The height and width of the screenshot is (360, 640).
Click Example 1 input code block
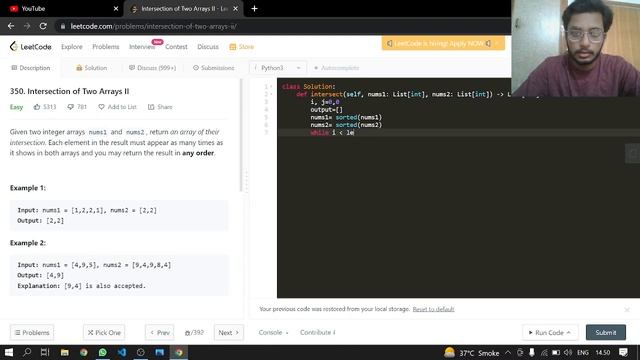[119, 215]
